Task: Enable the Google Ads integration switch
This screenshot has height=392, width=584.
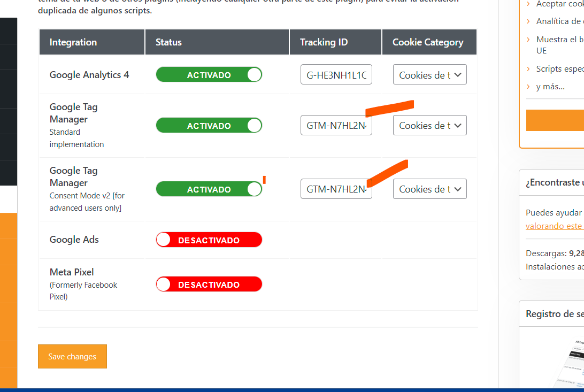Action: click(x=209, y=240)
